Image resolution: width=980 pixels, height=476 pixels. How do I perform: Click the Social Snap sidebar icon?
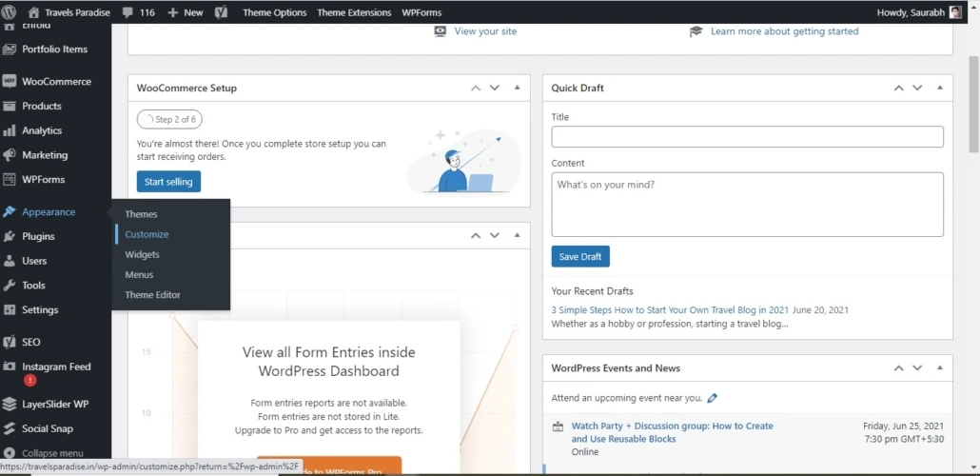click(9, 428)
